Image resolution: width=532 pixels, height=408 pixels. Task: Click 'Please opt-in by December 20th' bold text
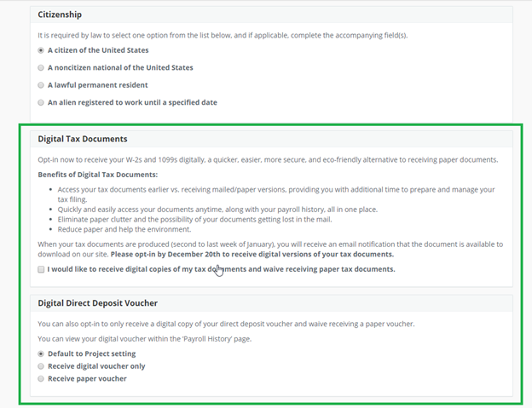pos(252,254)
